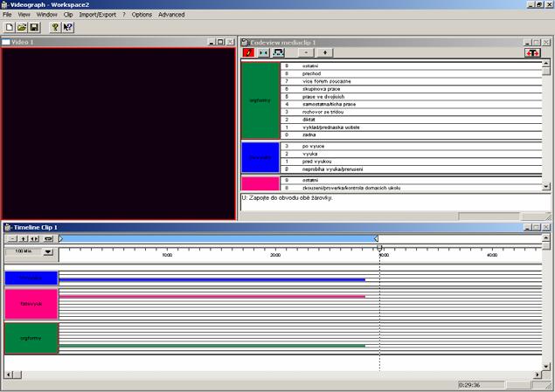This screenshot has height=392, width=555.
Task: Select code 'zadna'
Action: pos(412,135)
